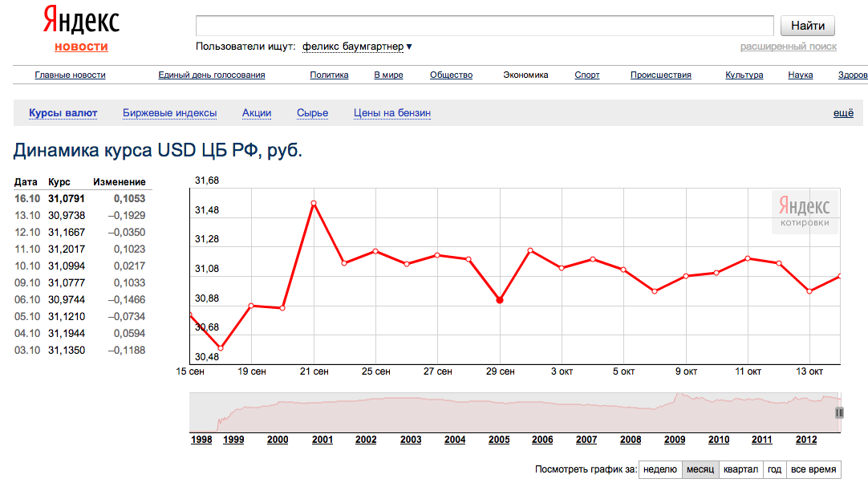Image resolution: width=868 pixels, height=495 pixels.
Task: Go to the Акции tab
Action: pyautogui.click(x=257, y=113)
